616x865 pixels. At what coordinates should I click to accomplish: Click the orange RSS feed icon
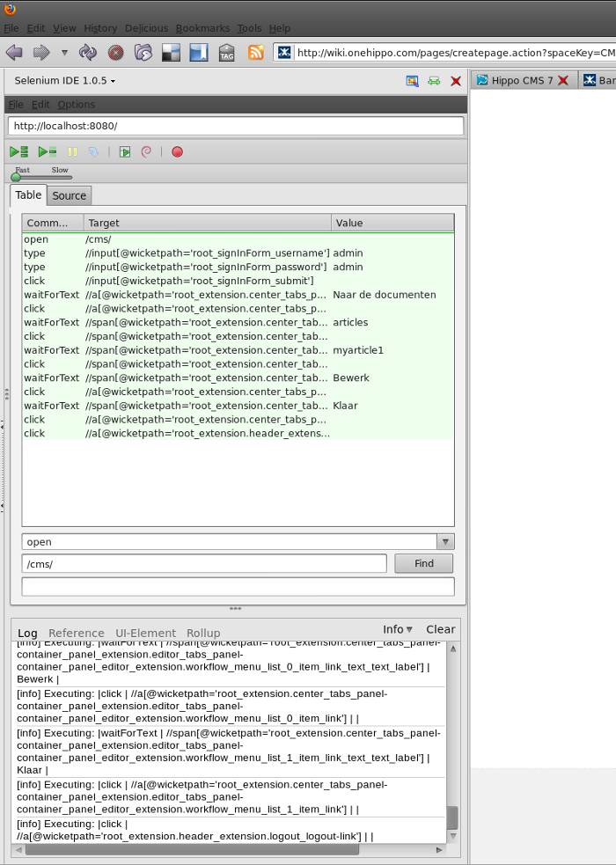[x=256, y=53]
